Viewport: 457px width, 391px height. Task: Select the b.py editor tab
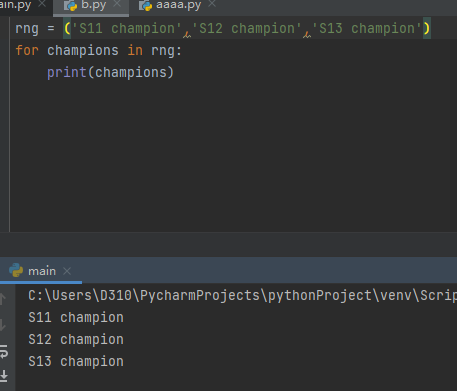[x=94, y=5]
